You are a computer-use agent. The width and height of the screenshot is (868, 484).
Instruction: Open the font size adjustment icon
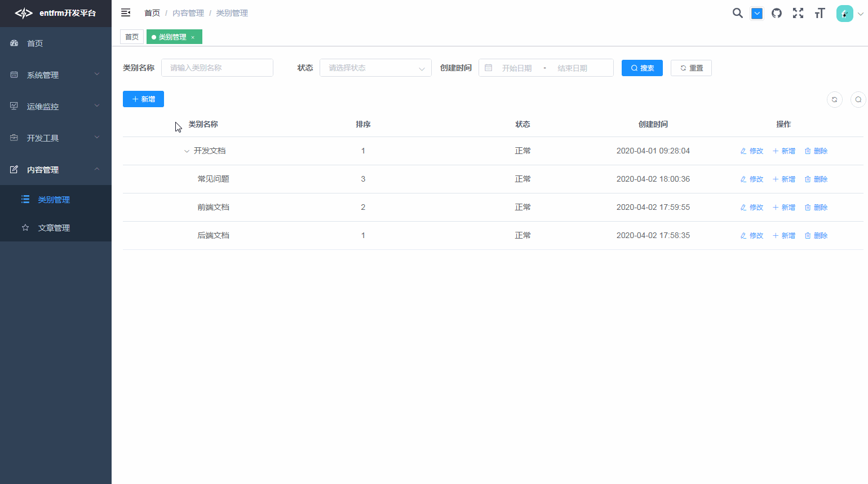coord(820,13)
